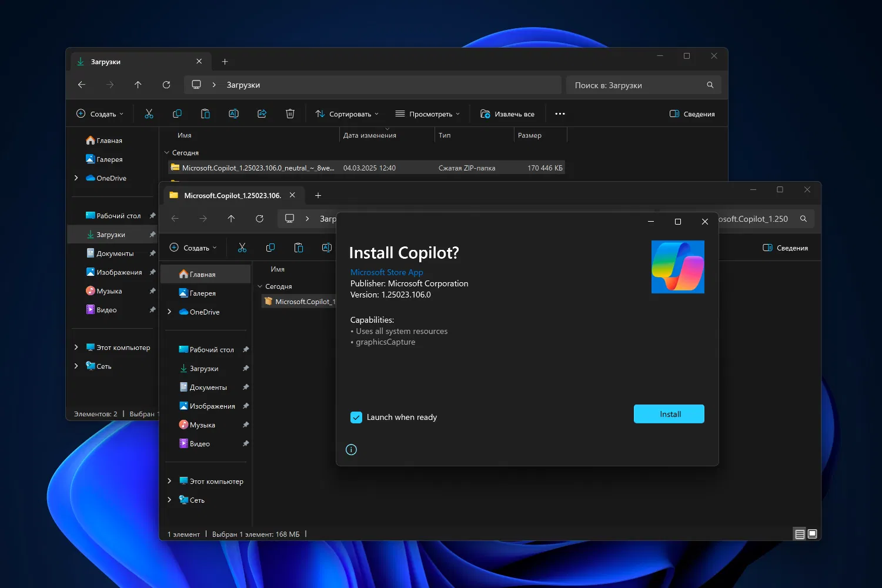Click Copy icon in front Microsoft.Copilot window toolbar
882x588 pixels.
(x=270, y=248)
